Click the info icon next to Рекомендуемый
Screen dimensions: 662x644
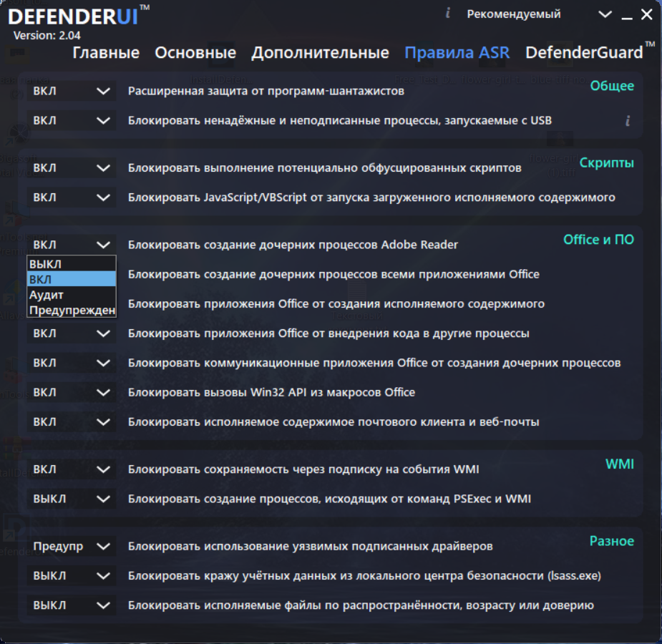click(448, 14)
